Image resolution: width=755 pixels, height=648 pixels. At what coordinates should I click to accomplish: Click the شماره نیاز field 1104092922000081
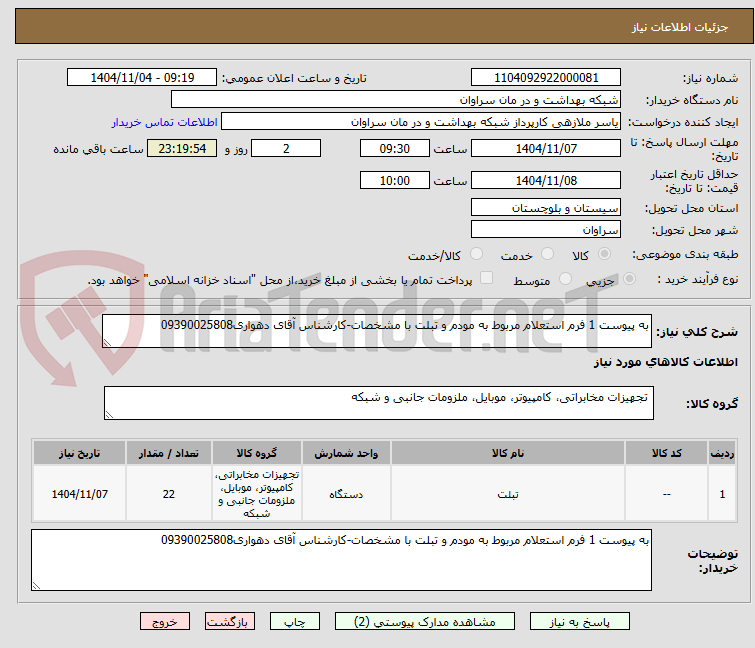click(x=546, y=78)
